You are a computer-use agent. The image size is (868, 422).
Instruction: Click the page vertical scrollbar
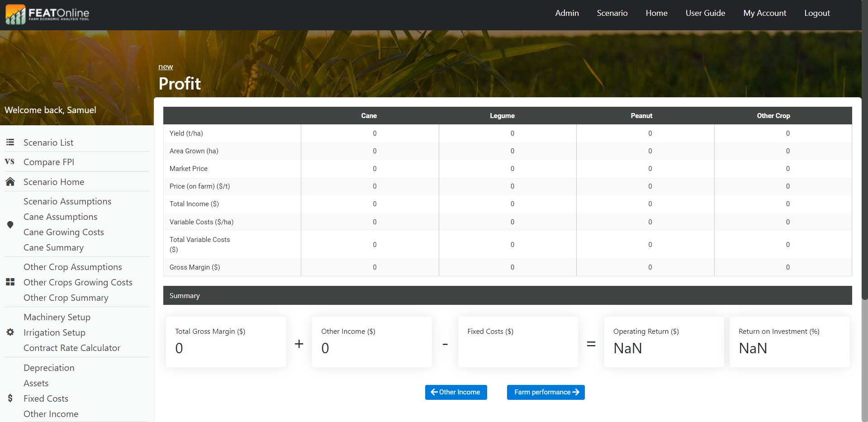coord(864,181)
